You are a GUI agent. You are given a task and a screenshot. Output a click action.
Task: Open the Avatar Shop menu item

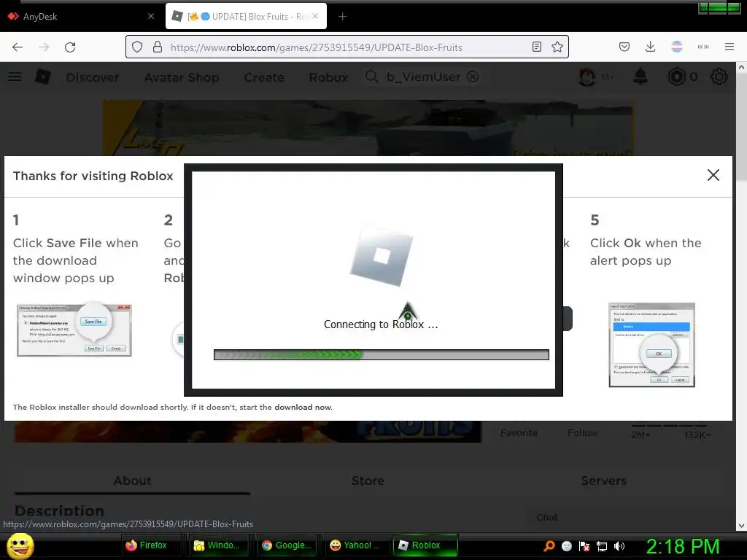coord(182,77)
